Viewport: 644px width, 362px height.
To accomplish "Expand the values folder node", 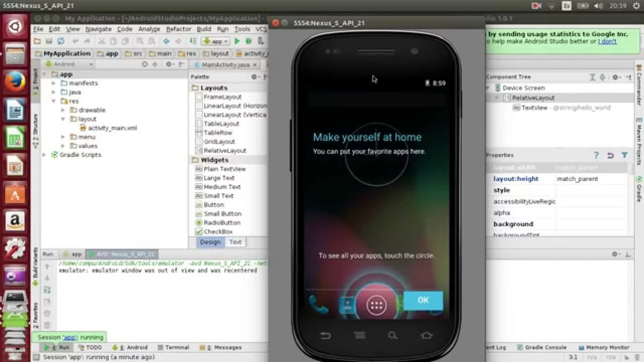I will tap(63, 146).
